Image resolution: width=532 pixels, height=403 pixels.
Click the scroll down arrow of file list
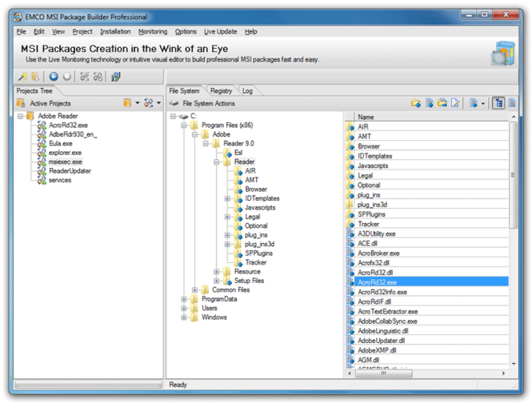[x=514, y=364]
